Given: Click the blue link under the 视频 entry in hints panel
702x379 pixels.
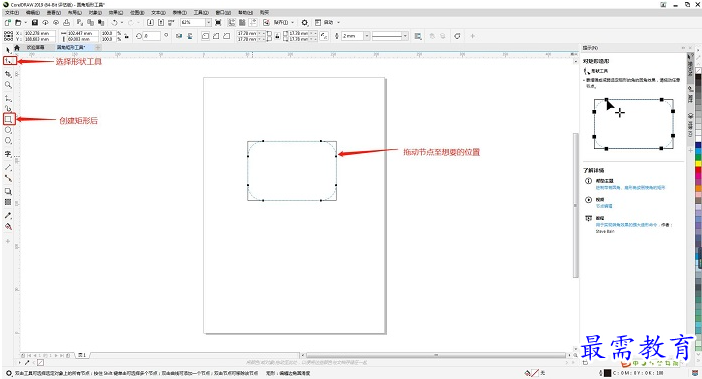Looking at the screenshot, I should click(x=604, y=206).
